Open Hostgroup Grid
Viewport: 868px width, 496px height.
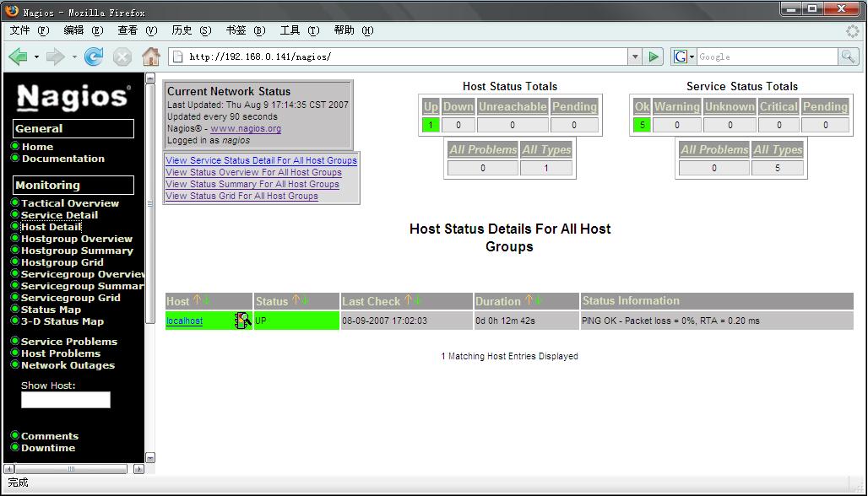pos(62,262)
